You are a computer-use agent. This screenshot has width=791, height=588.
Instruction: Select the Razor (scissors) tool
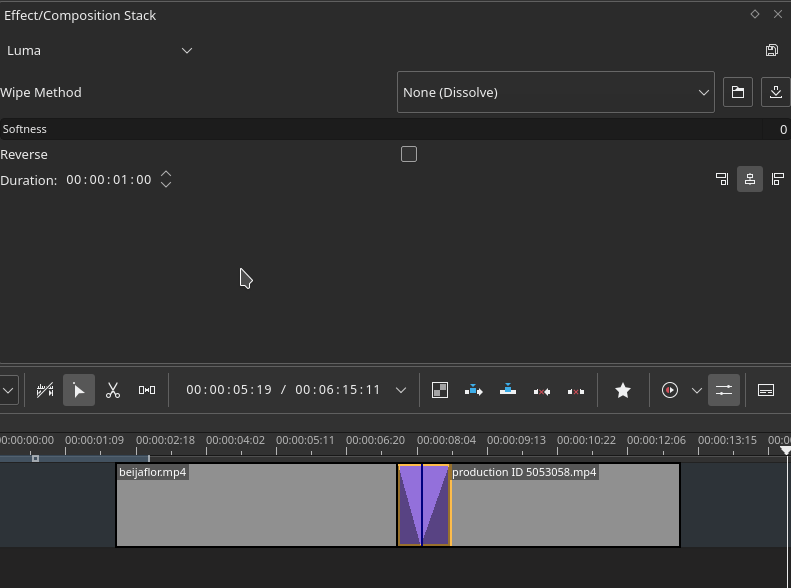(x=113, y=390)
